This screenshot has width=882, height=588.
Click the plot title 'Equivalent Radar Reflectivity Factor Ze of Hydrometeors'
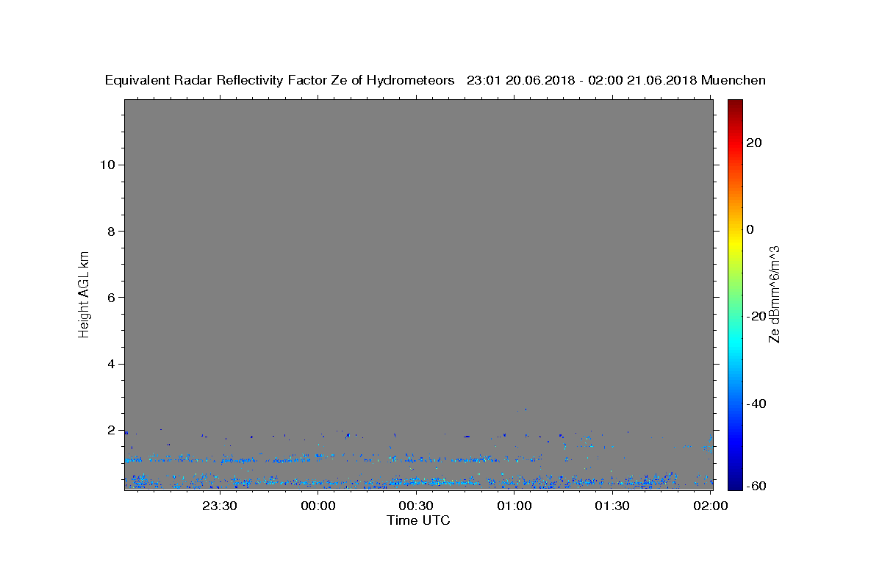(280, 80)
